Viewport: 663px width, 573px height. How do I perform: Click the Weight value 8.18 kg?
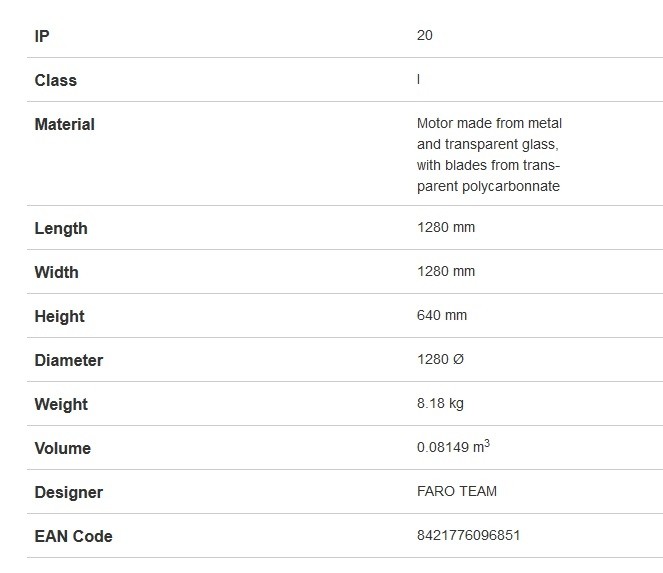coord(440,404)
